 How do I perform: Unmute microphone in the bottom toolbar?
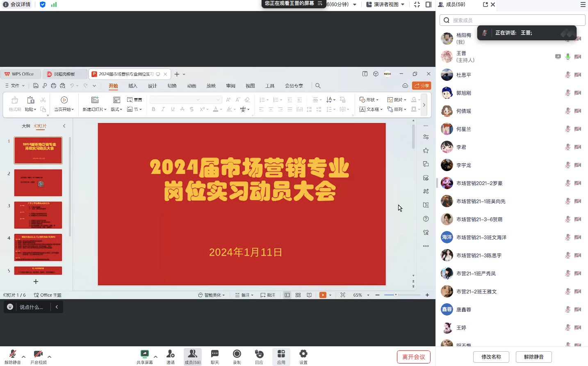coord(13,354)
